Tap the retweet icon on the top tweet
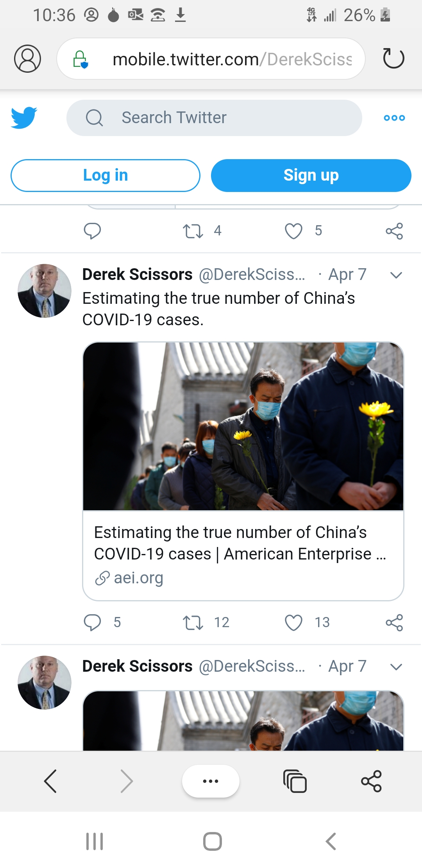 193,231
